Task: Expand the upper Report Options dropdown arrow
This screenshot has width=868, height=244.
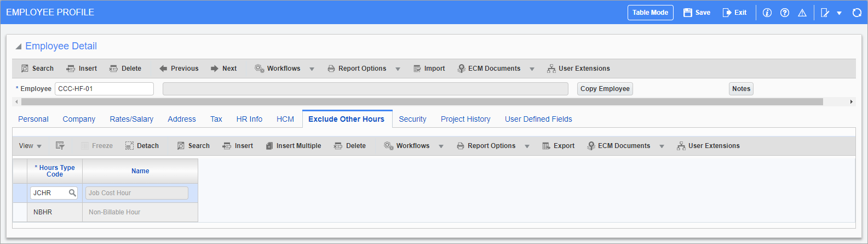Action: (398, 69)
